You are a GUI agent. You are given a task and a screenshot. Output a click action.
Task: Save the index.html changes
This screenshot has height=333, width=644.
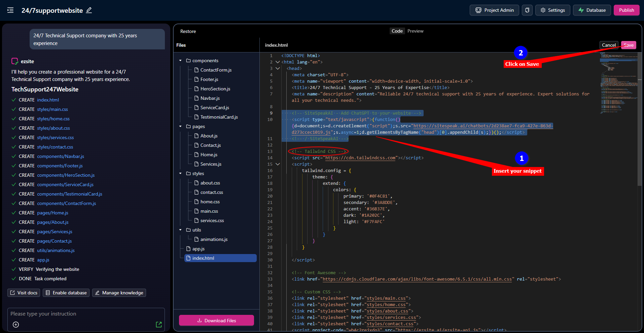point(629,45)
